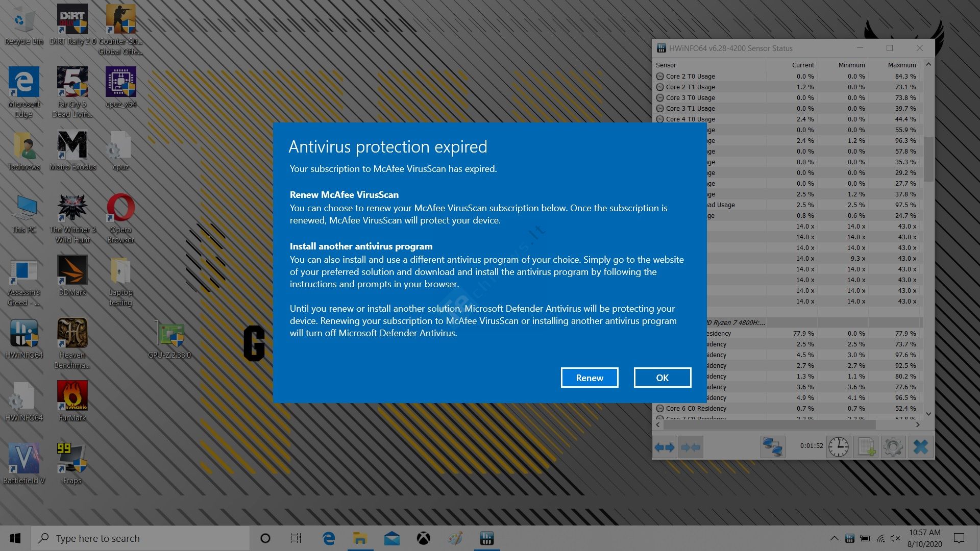Viewport: 980px width, 551px height.
Task: Open HWiNFO64 sensor settings gear icon
Action: click(x=893, y=447)
